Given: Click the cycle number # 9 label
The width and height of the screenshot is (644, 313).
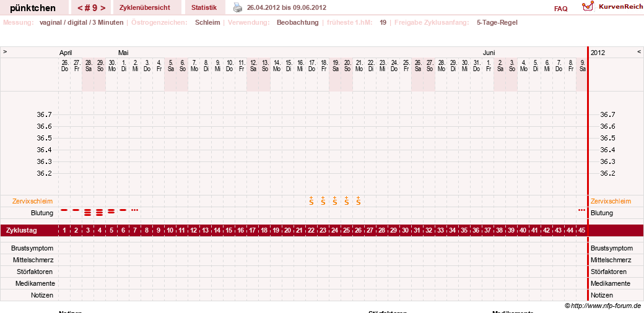Looking at the screenshot, I should (x=91, y=8).
